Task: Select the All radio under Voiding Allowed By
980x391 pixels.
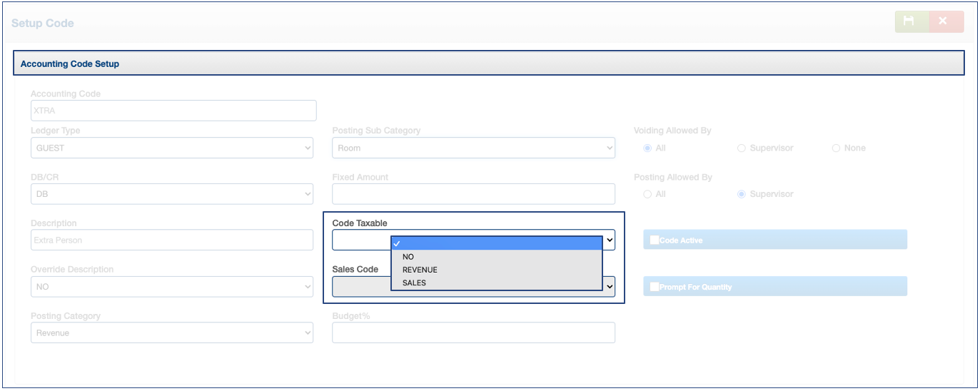Action: pyautogui.click(x=647, y=148)
